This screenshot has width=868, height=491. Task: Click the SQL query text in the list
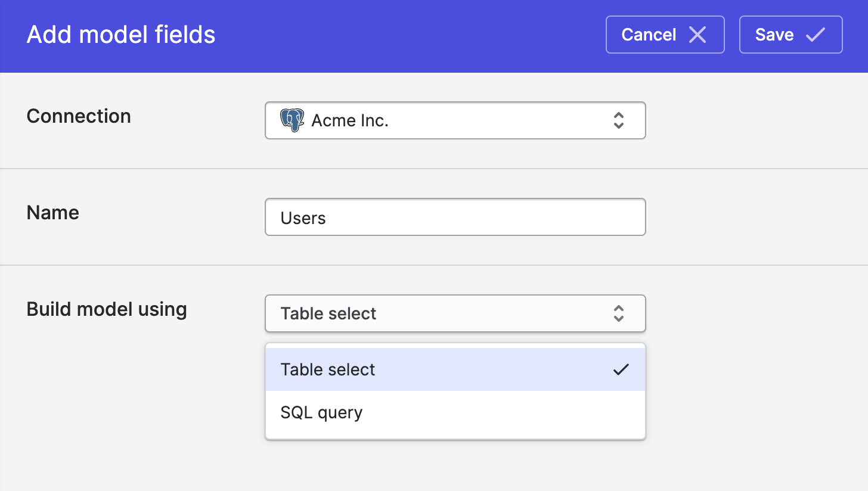321,412
